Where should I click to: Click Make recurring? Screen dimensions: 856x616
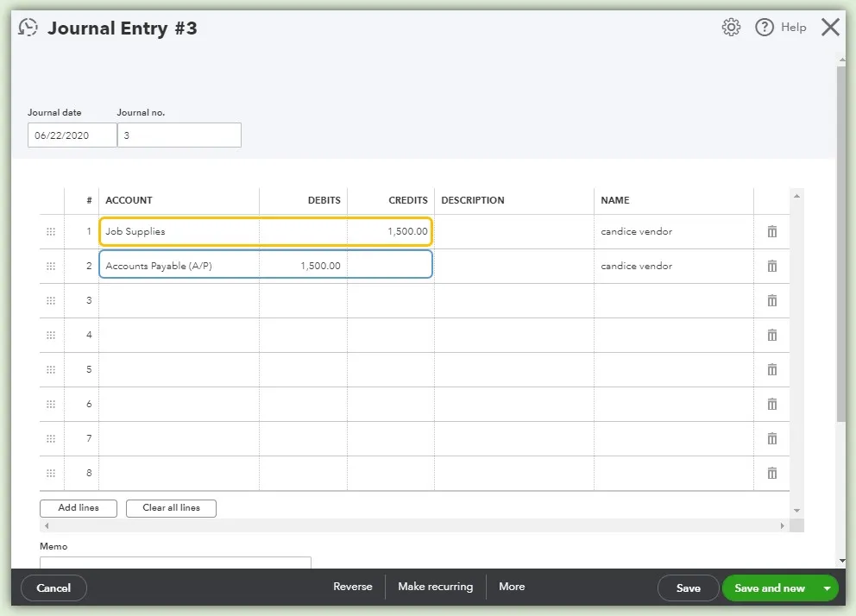point(435,587)
